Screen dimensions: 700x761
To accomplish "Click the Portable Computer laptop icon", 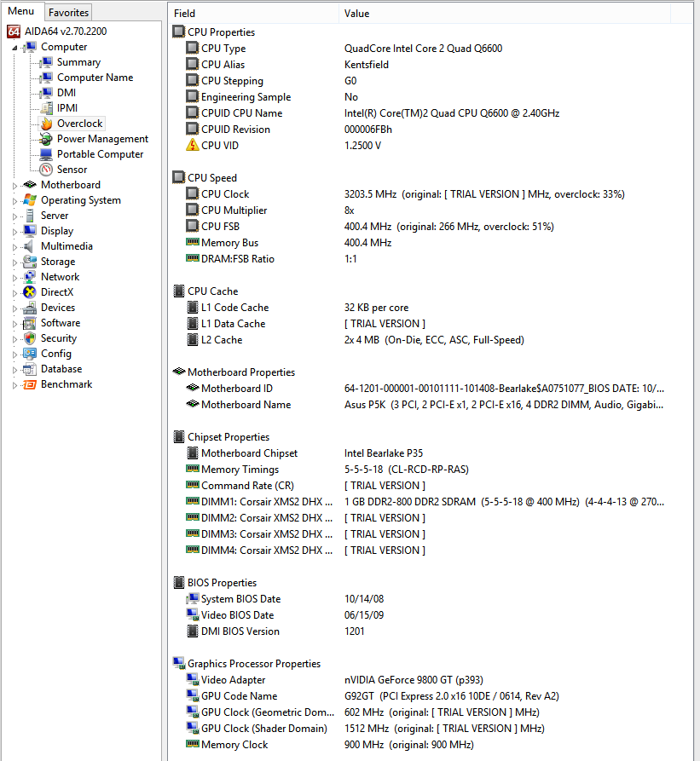I will click(x=46, y=154).
